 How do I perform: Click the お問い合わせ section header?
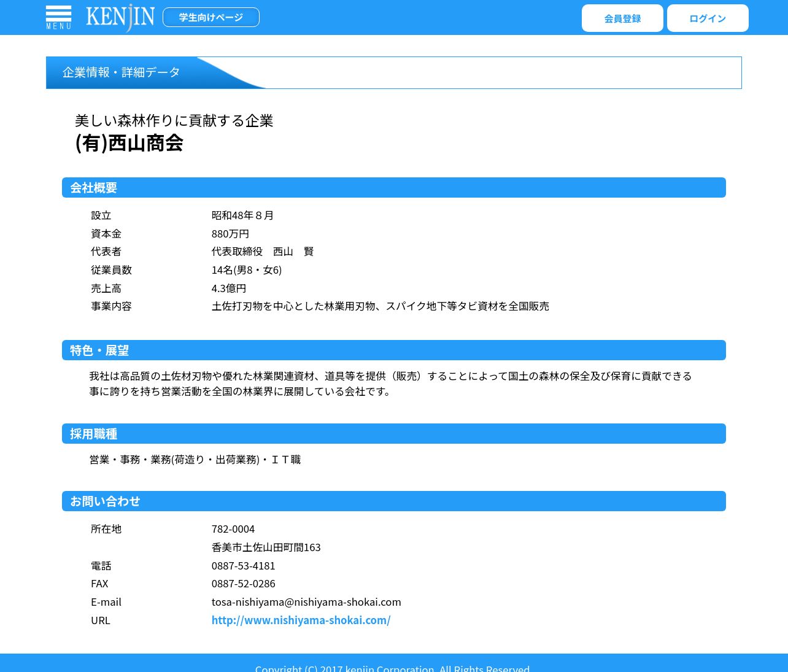coord(394,501)
